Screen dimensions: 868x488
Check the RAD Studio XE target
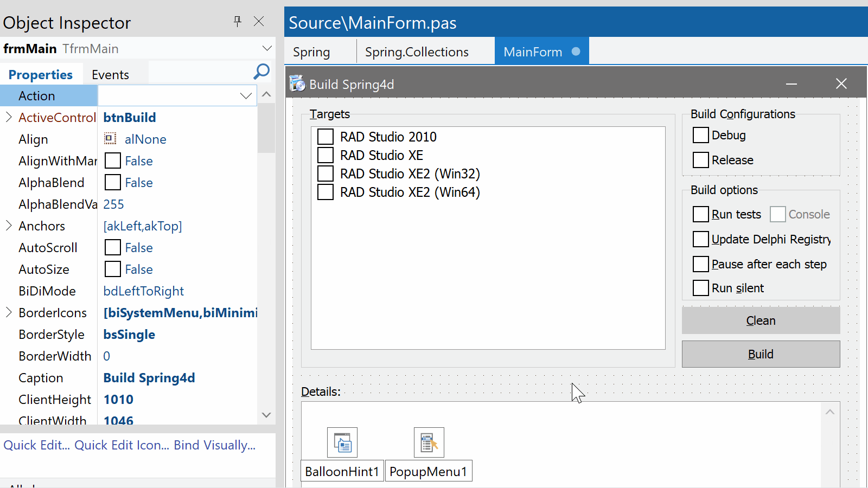tap(325, 155)
